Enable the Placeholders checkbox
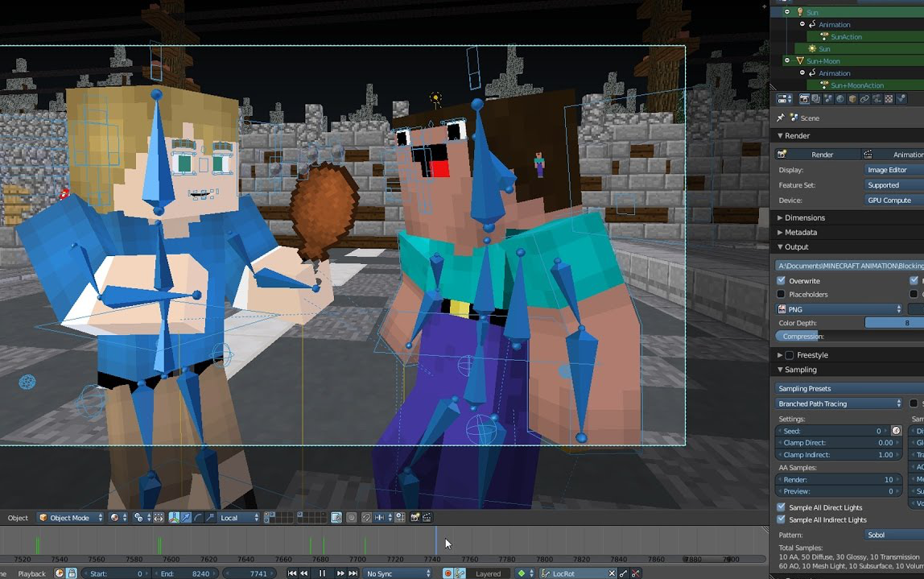The height and width of the screenshot is (579, 924). point(782,294)
